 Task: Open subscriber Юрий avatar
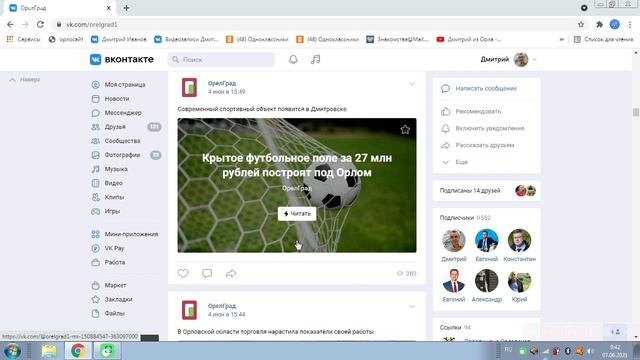(x=519, y=280)
